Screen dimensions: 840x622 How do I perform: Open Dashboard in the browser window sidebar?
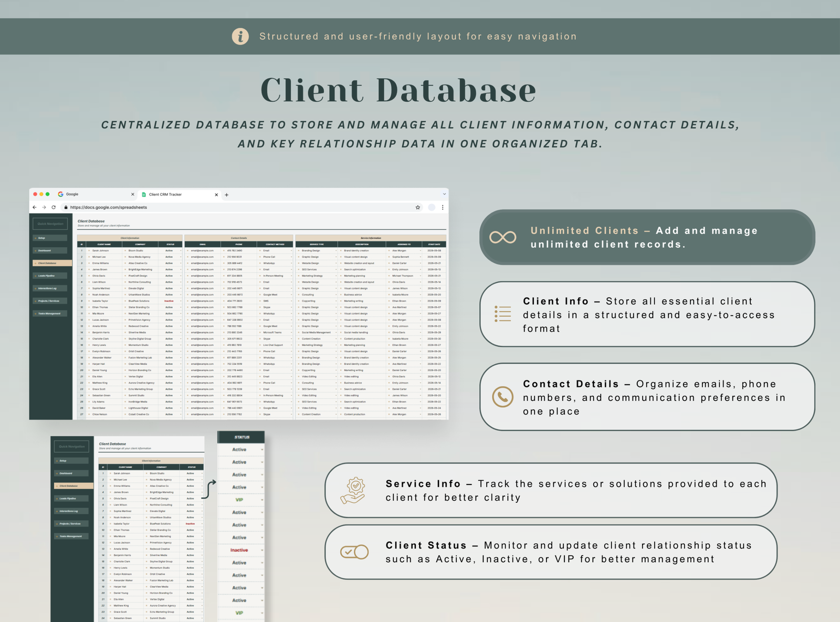(51, 250)
